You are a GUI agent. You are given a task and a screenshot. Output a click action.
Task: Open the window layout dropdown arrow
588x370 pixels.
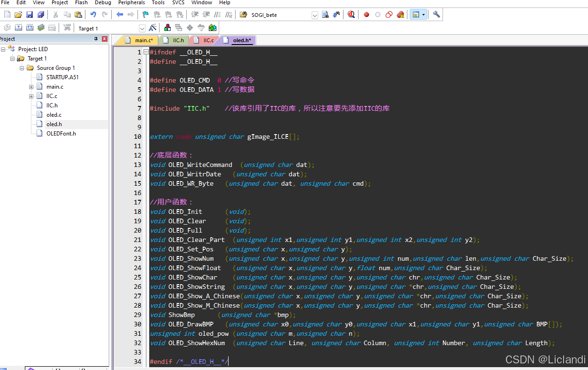click(x=424, y=15)
